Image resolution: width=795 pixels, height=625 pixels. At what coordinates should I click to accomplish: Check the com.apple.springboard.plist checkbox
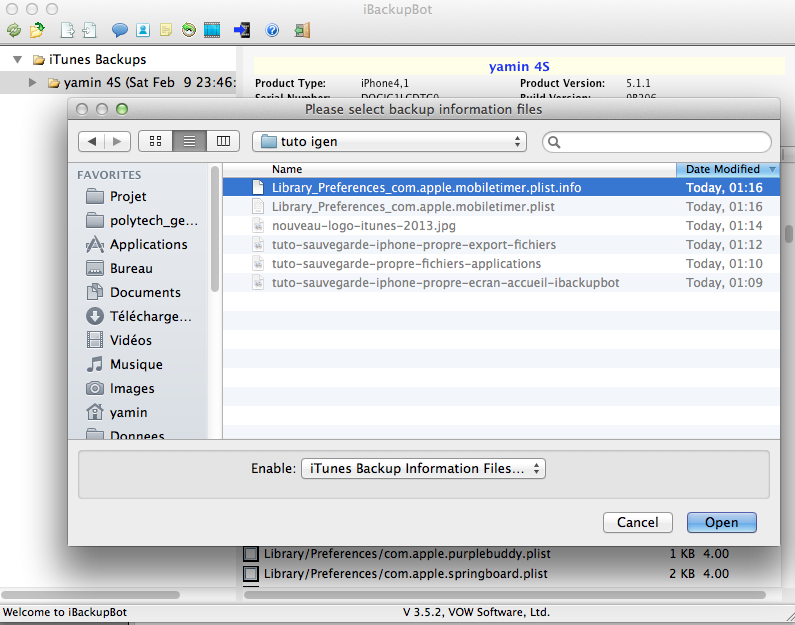click(250, 574)
